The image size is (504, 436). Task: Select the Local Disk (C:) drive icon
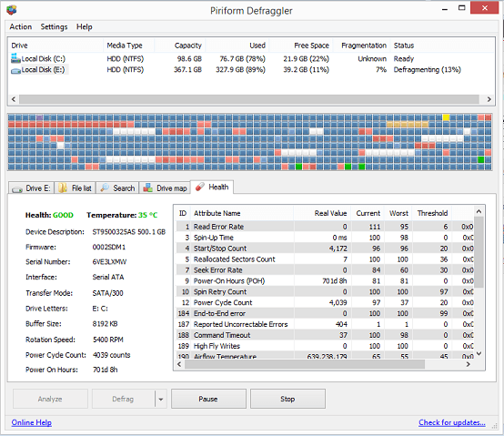click(x=15, y=58)
